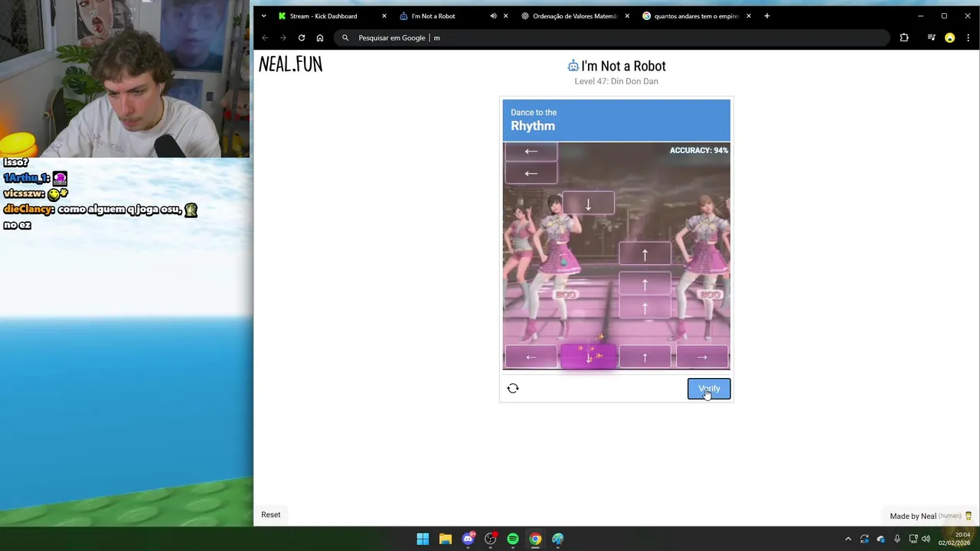
Task: Expand the tab search dropdown
Action: tap(263, 16)
